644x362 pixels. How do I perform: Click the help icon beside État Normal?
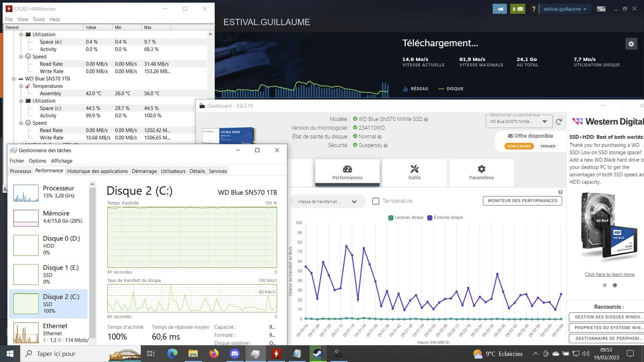pyautogui.click(x=379, y=137)
